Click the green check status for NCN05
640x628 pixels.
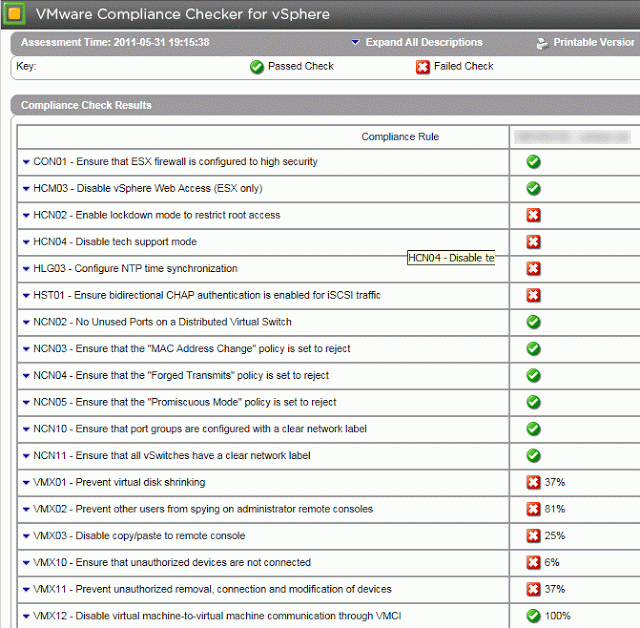click(x=533, y=402)
